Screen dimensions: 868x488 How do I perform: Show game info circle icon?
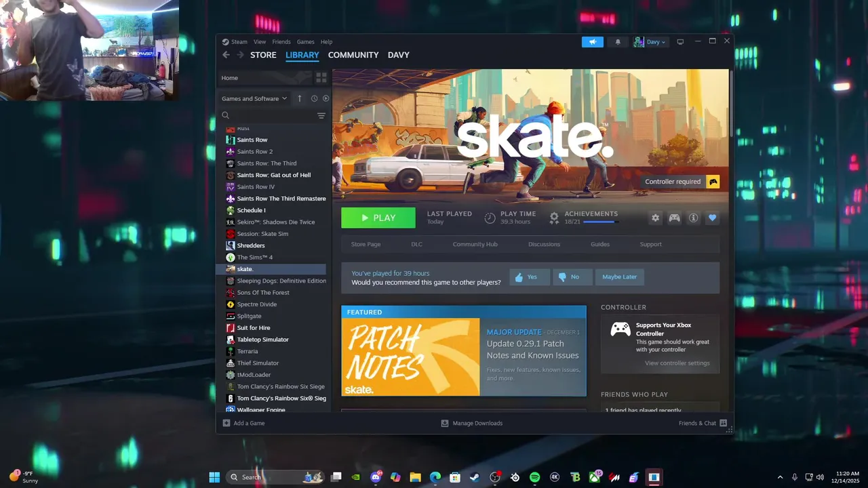coord(693,218)
